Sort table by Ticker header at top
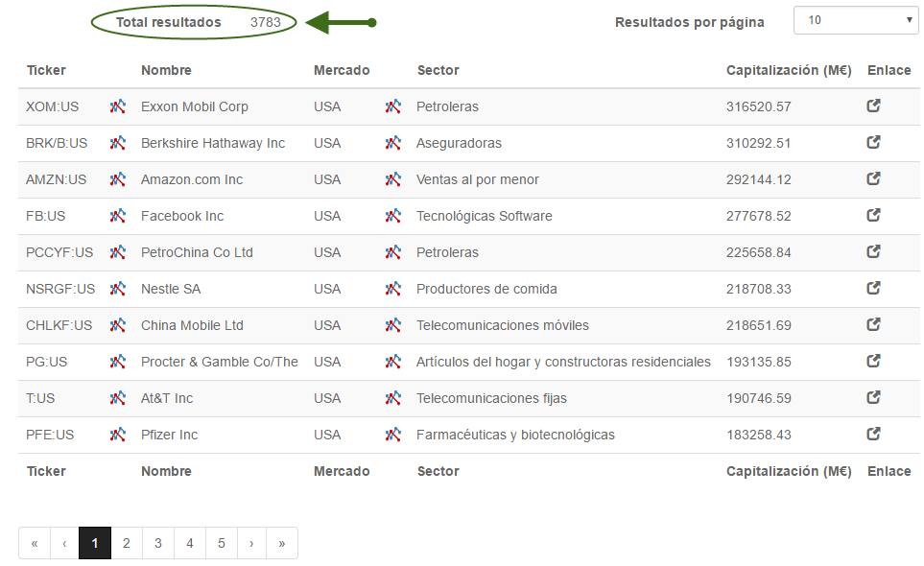924x566 pixels. [x=46, y=70]
